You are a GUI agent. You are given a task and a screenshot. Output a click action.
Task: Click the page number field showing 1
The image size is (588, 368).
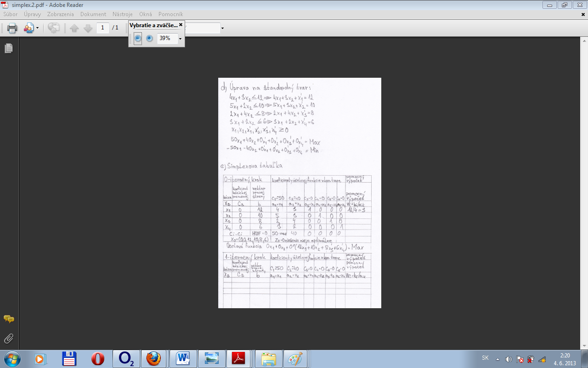pyautogui.click(x=102, y=28)
